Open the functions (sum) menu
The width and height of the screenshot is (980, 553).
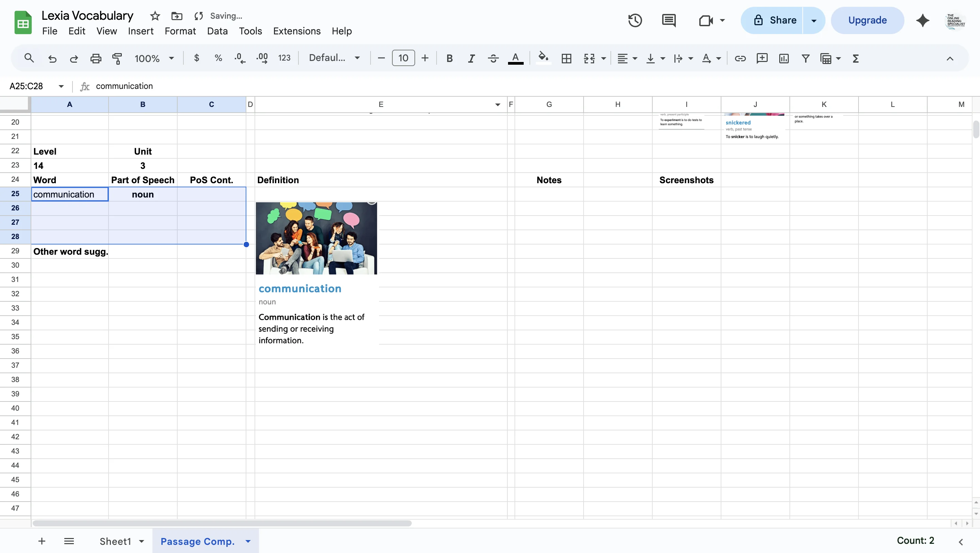click(855, 58)
